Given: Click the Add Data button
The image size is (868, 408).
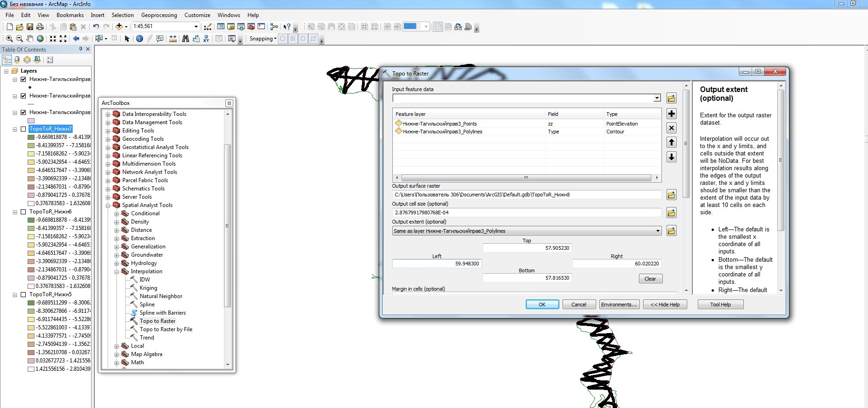Looking at the screenshot, I should coord(119,27).
